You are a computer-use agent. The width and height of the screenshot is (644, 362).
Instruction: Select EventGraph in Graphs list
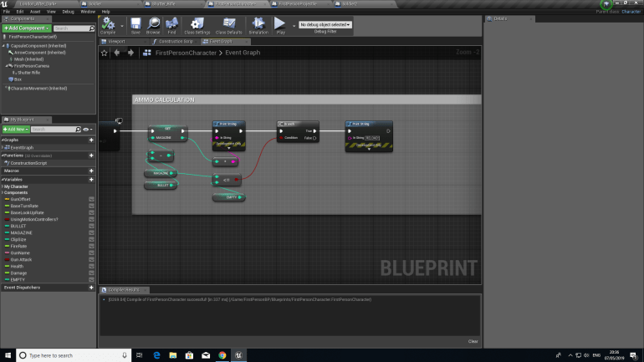(x=22, y=147)
